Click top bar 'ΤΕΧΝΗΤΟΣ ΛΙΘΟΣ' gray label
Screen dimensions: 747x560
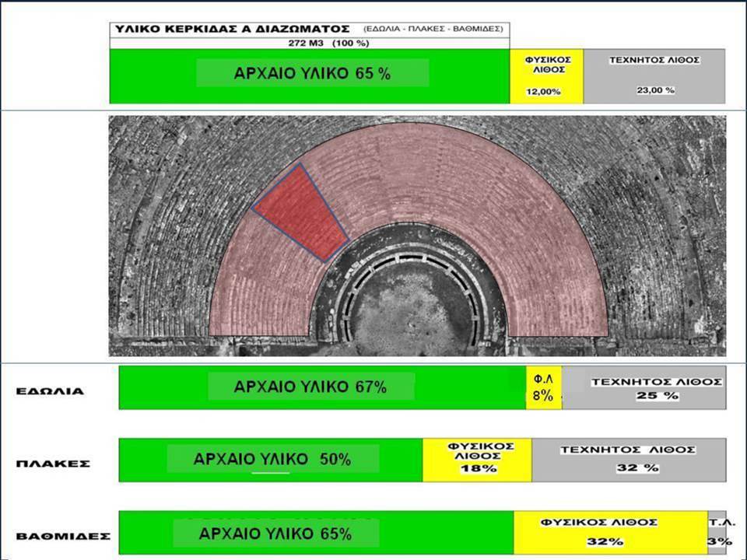654,60
